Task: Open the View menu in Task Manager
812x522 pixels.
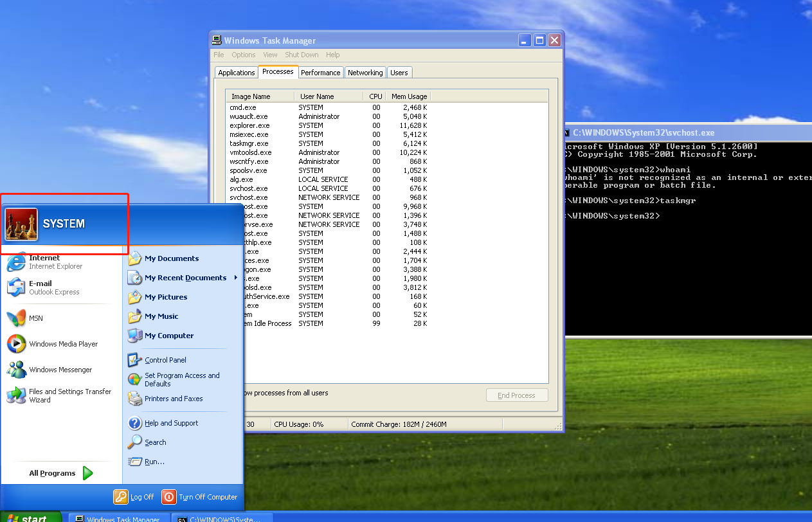Action: pos(270,55)
